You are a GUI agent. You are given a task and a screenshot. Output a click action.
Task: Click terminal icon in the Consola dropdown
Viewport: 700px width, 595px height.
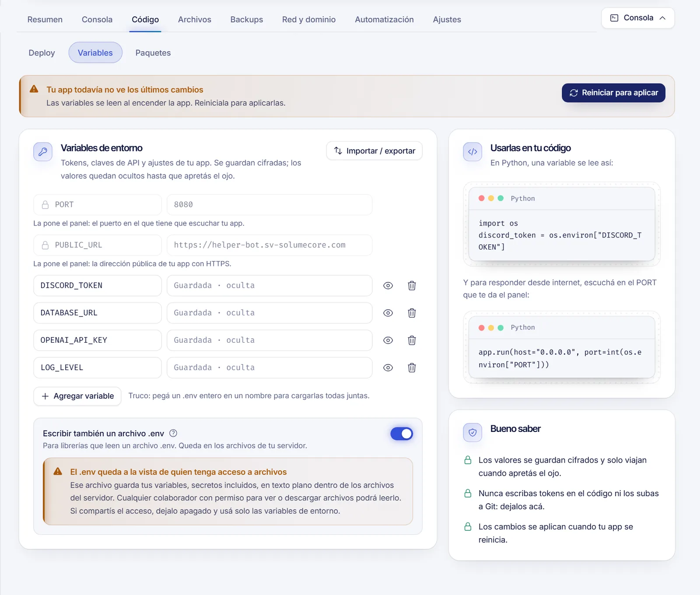[614, 18]
